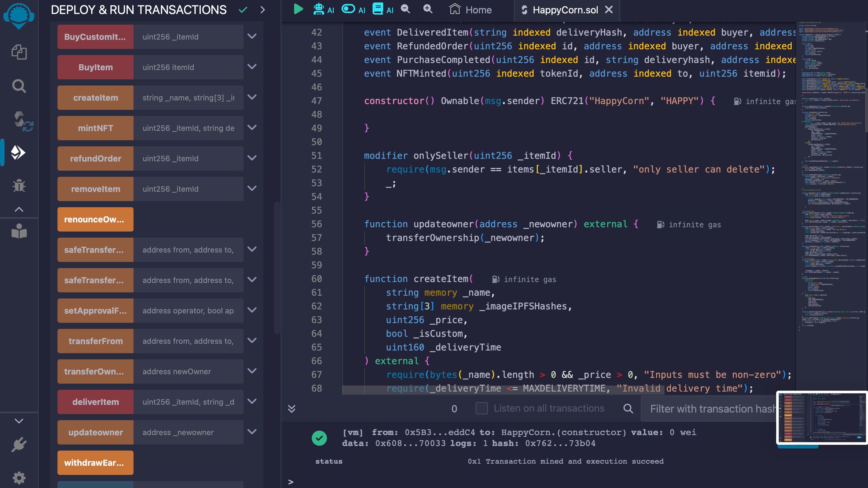Toggle the AI copilot switch
The image size is (868, 488).
(x=348, y=9)
